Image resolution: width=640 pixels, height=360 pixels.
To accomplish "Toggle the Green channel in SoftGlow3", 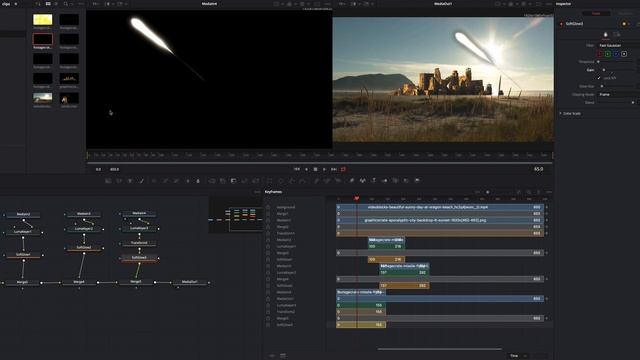I will pyautogui.click(x=608, y=54).
